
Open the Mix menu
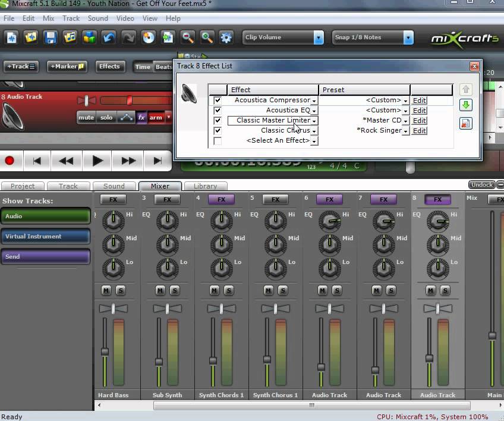tap(49, 18)
